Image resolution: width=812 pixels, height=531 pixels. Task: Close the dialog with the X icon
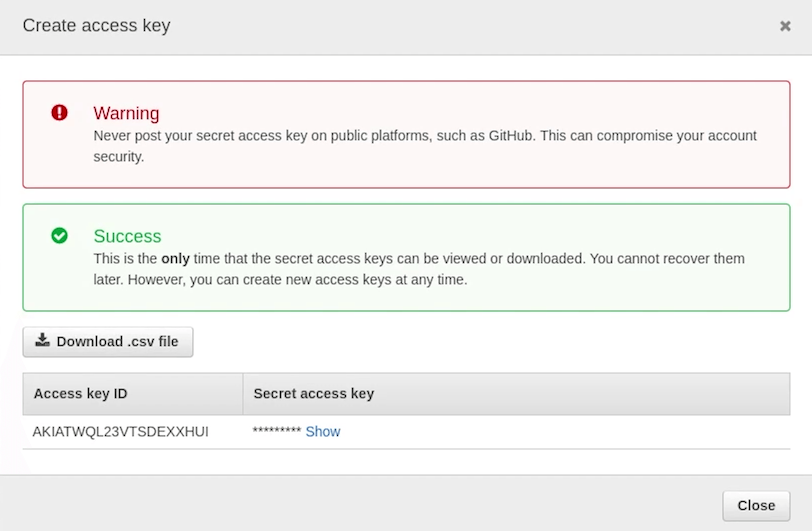(x=785, y=26)
